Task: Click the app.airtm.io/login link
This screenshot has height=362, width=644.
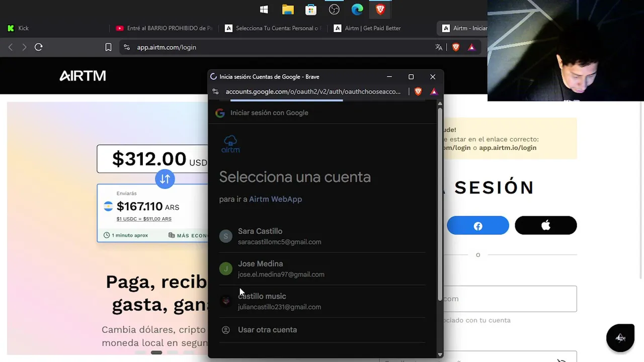Action: click(508, 148)
